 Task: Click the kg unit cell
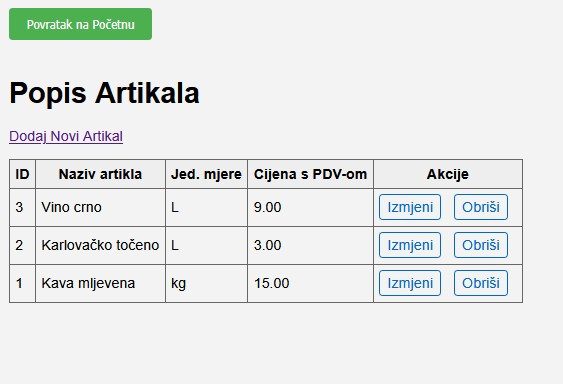click(x=206, y=283)
